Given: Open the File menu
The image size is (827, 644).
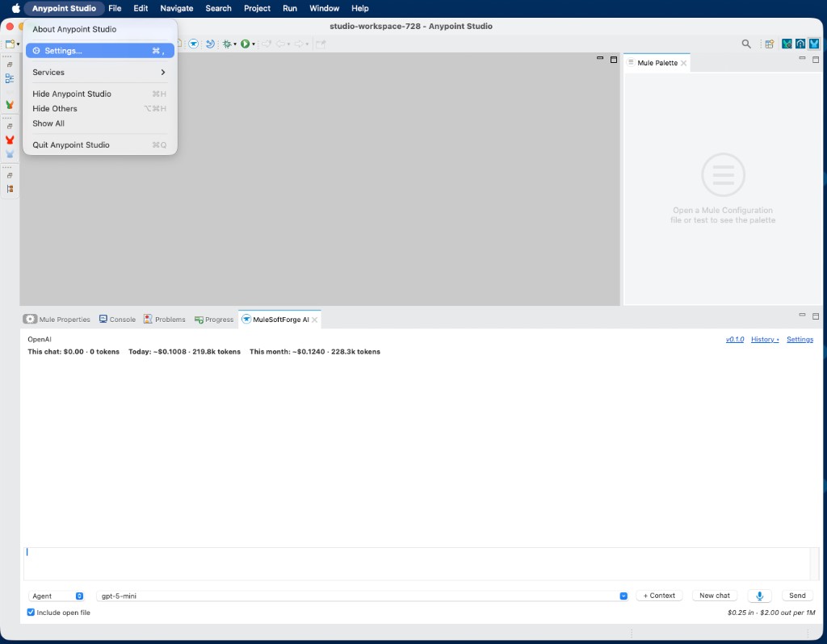Looking at the screenshot, I should [x=115, y=8].
